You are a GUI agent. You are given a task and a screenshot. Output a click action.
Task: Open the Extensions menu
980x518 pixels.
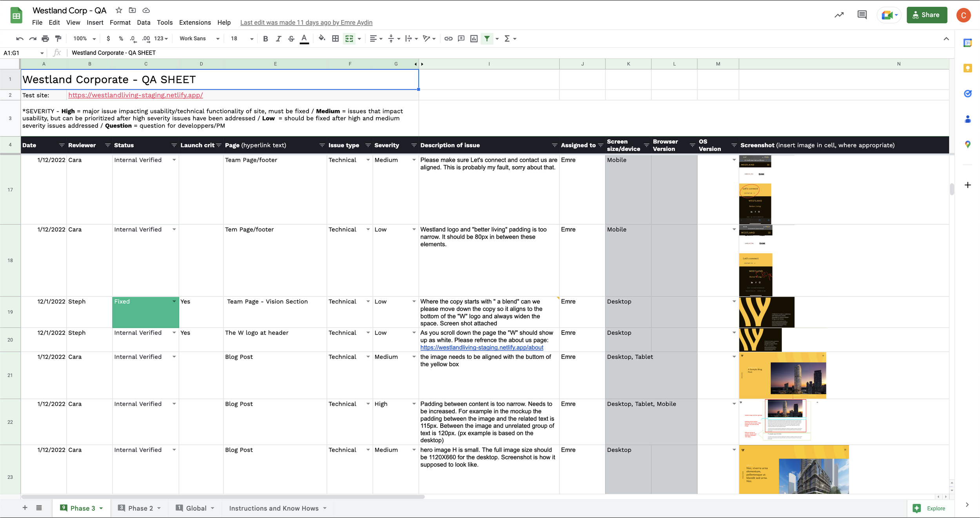(x=195, y=22)
